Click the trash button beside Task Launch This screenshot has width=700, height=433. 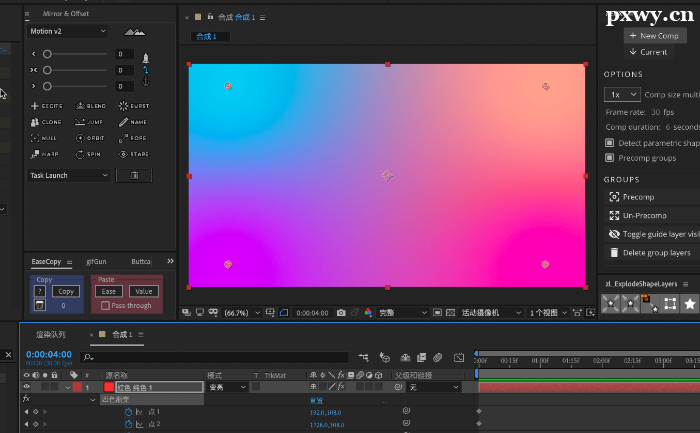[x=134, y=175]
